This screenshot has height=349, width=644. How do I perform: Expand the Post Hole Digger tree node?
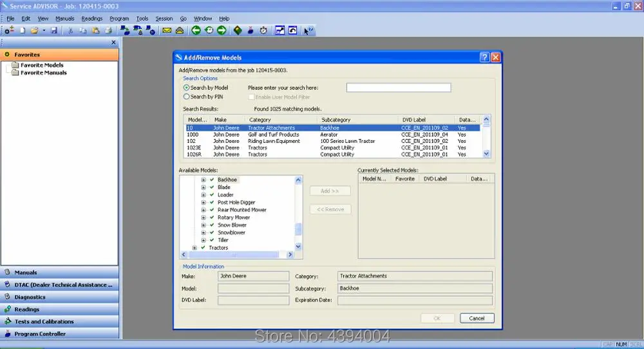pos(204,202)
